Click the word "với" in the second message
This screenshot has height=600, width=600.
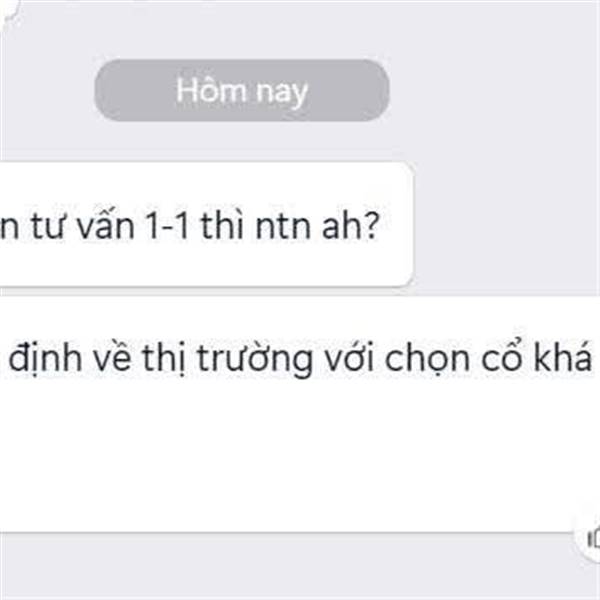coord(348,356)
